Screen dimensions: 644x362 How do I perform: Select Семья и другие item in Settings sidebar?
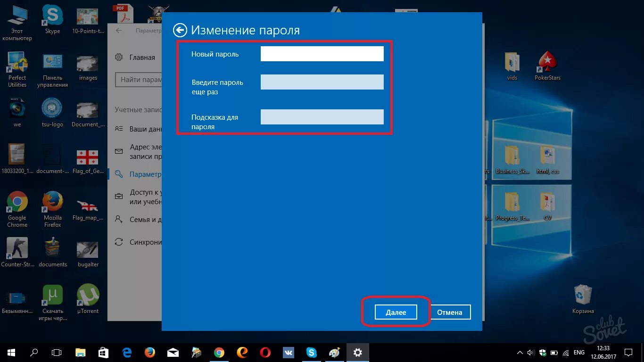pyautogui.click(x=139, y=219)
